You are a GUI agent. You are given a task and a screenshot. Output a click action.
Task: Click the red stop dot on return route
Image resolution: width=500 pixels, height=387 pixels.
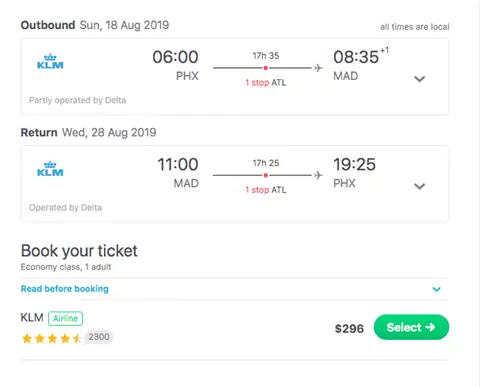266,175
